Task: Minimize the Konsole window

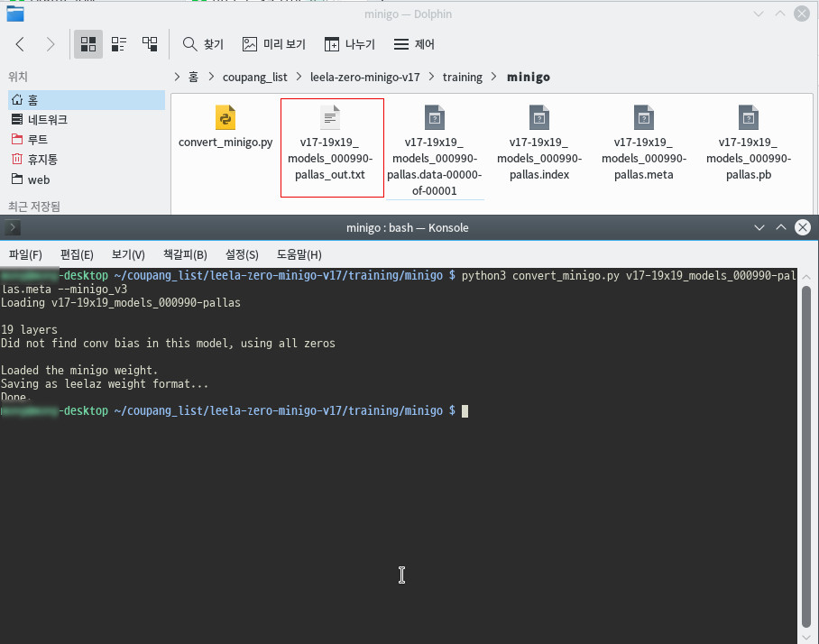Action: (759, 227)
